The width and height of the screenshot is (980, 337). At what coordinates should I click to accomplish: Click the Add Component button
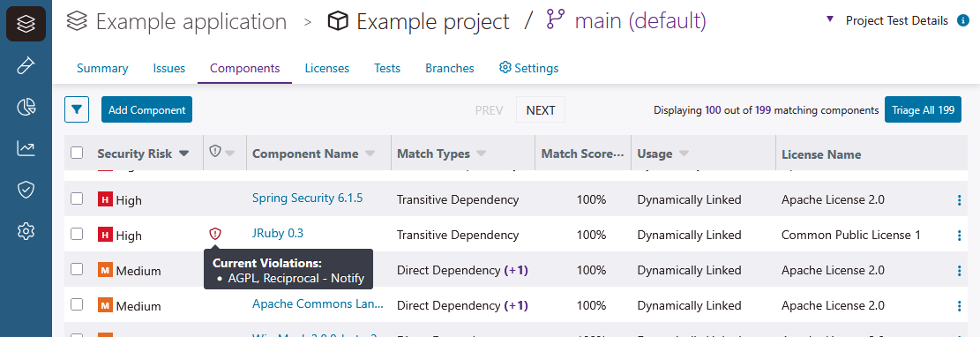147,109
